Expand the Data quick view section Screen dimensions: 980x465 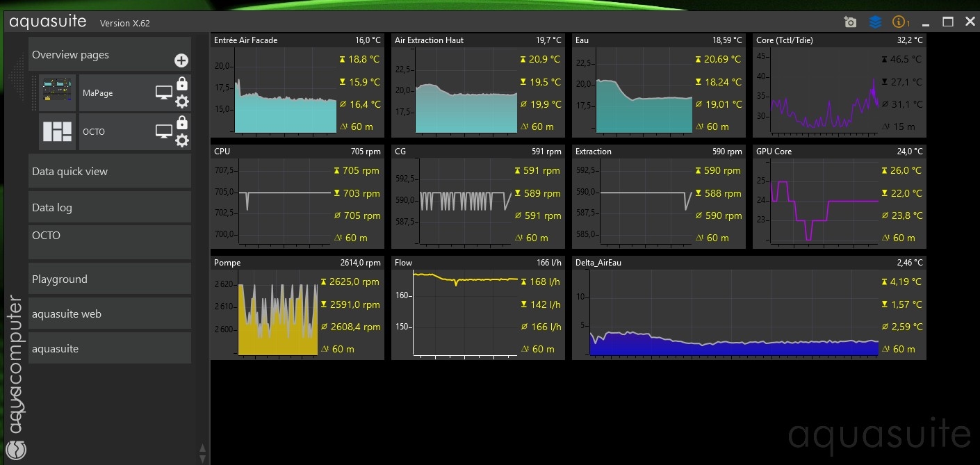pos(110,172)
